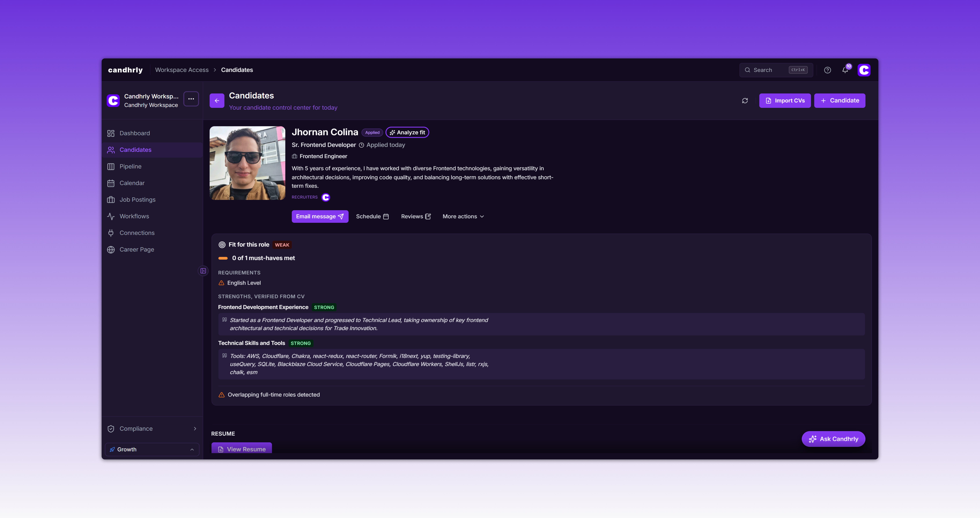Open the user avatar menu

(x=864, y=70)
